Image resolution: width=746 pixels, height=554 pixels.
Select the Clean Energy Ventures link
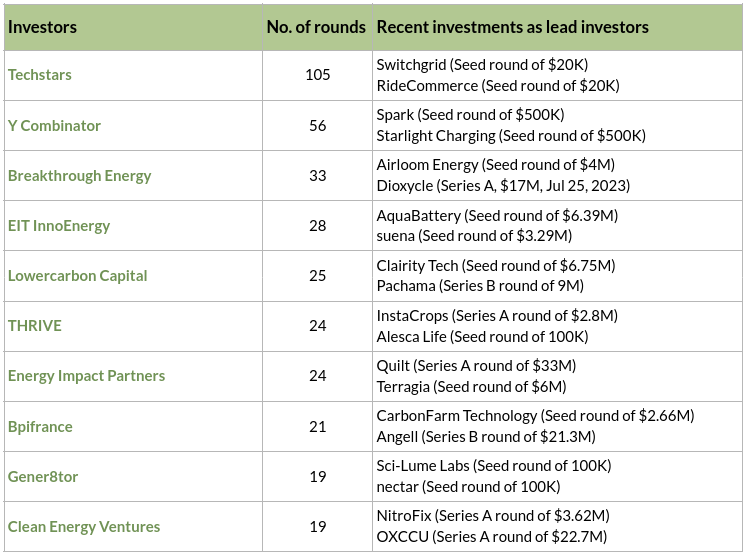tap(84, 527)
